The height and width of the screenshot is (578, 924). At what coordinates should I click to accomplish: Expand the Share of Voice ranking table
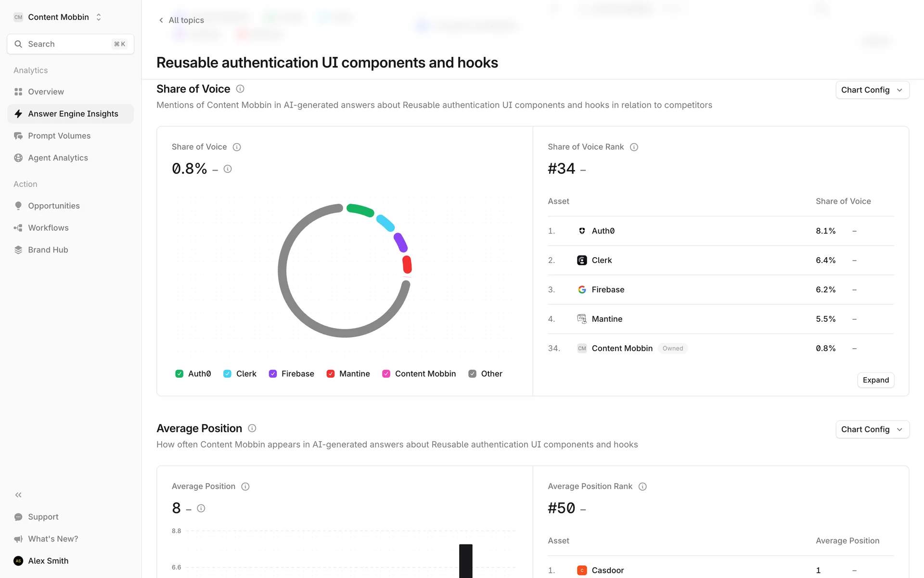point(875,380)
